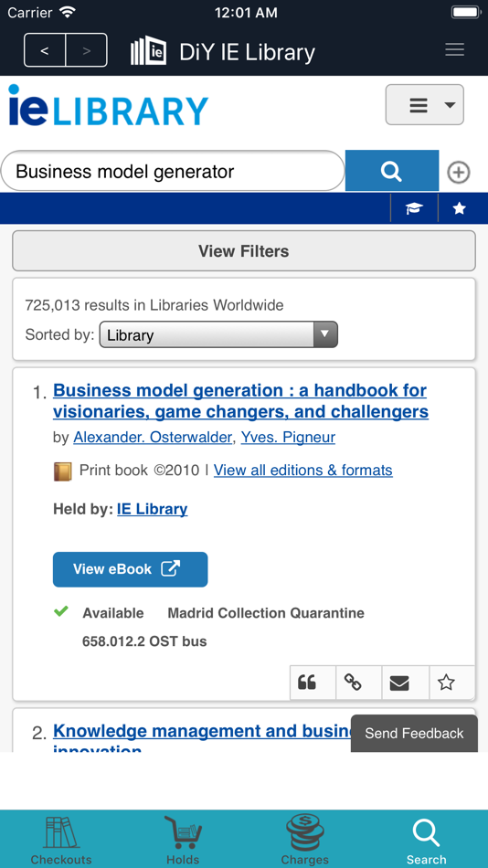Screen dimensions: 488x868
Task: Open the Sorted by Library dropdown
Action: pos(218,335)
